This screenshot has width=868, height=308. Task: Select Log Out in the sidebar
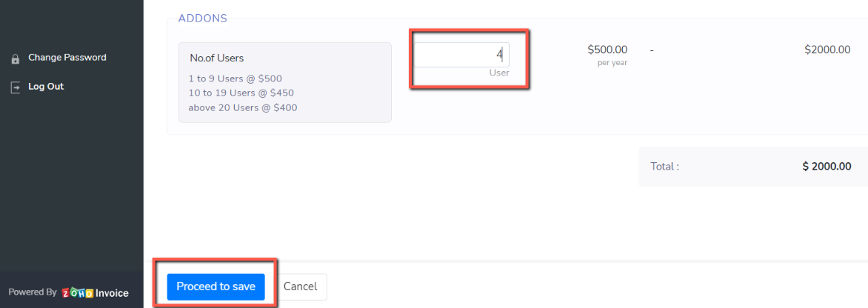pyautogui.click(x=46, y=87)
